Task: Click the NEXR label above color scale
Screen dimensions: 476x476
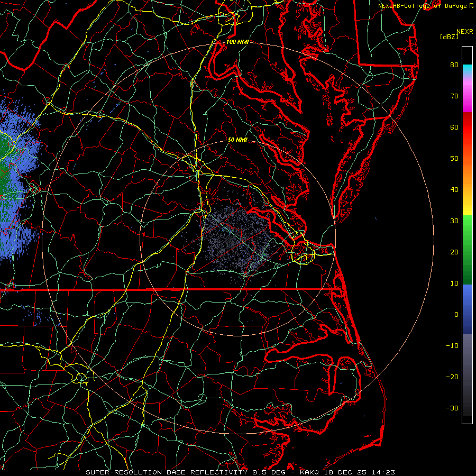Action: click(x=465, y=32)
